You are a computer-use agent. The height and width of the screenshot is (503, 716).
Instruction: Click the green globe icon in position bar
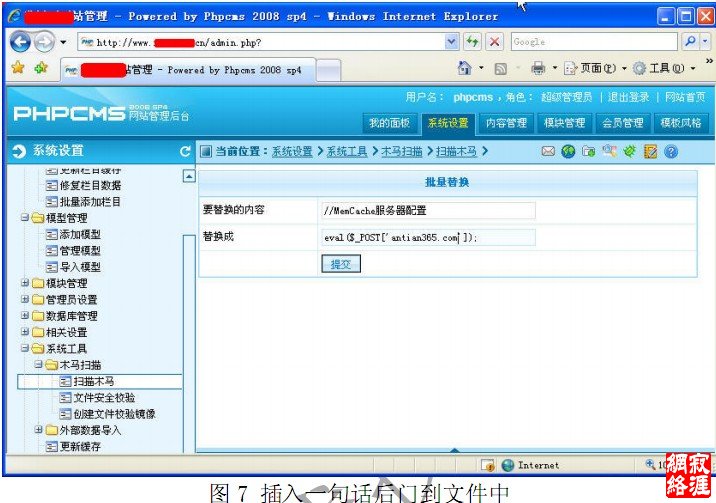tap(568, 152)
